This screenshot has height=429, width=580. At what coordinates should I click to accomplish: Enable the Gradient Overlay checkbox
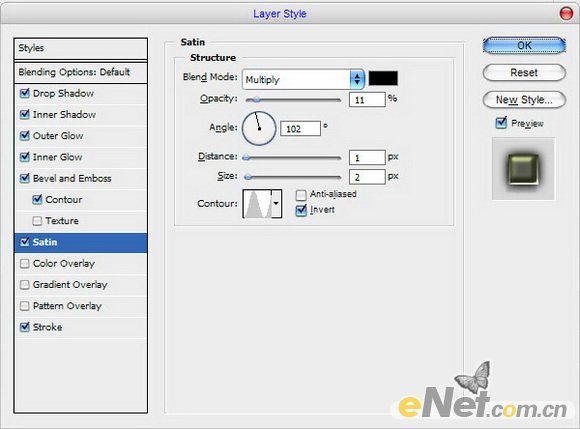click(x=24, y=284)
